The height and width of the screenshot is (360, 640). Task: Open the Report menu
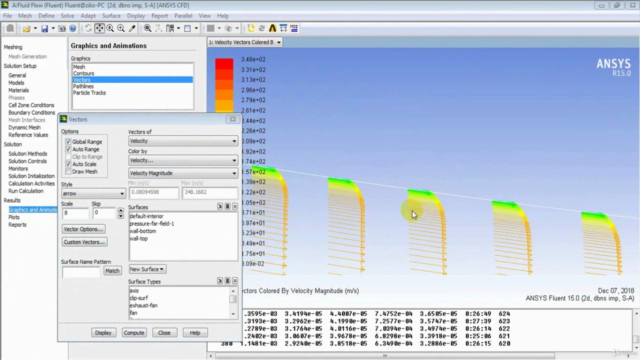[x=160, y=16]
